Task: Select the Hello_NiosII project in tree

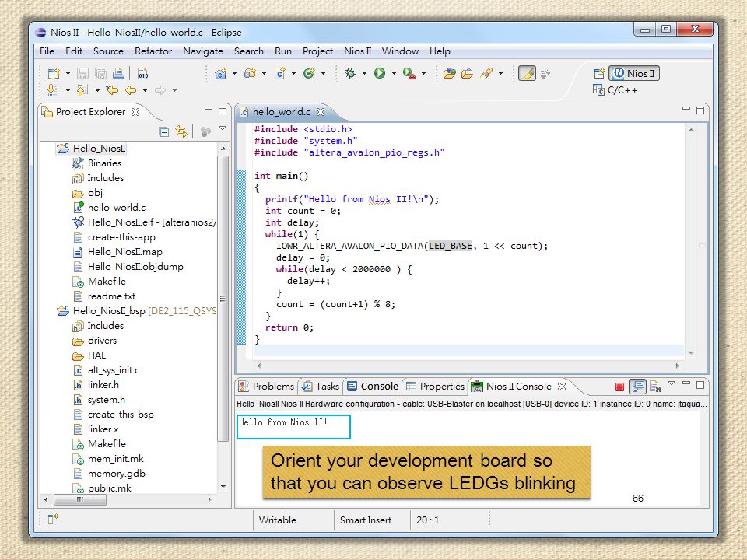Action: [x=99, y=149]
